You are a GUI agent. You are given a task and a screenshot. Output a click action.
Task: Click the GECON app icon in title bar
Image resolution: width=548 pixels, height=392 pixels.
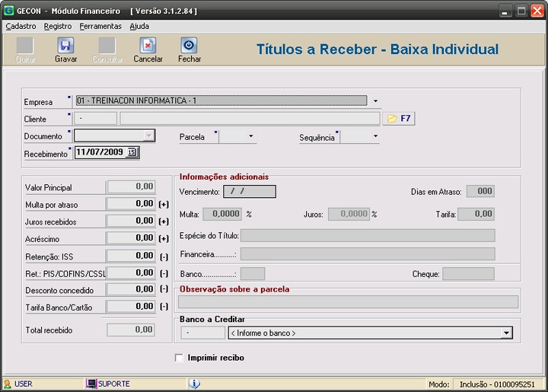pos(8,11)
